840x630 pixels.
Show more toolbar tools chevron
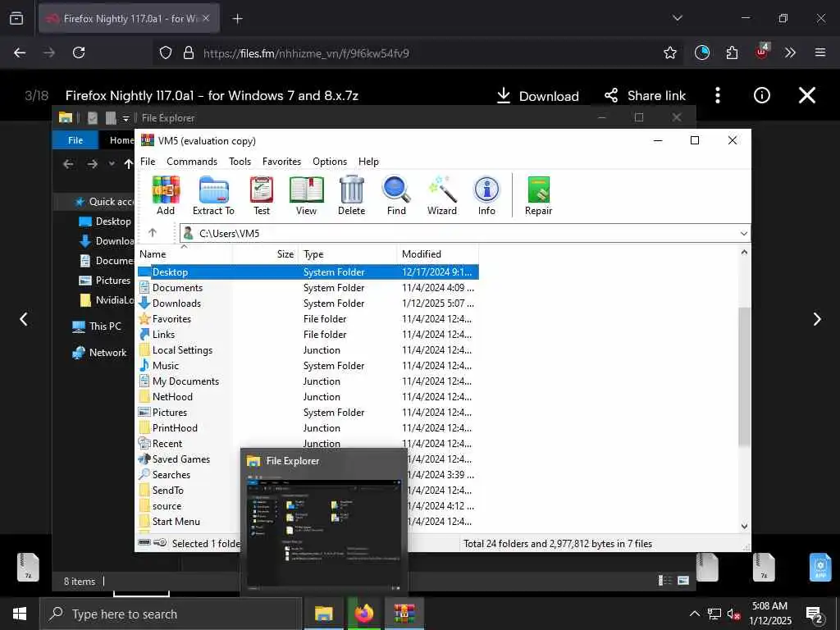pos(790,52)
